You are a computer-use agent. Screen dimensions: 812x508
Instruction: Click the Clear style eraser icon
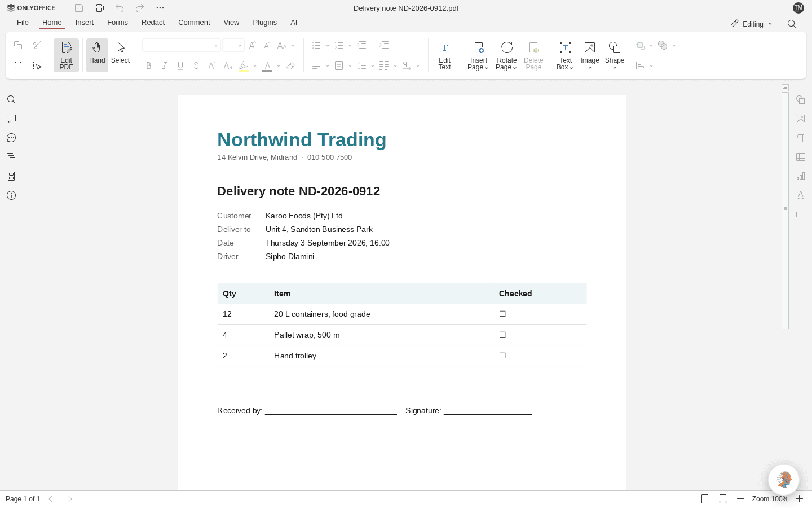291,65
